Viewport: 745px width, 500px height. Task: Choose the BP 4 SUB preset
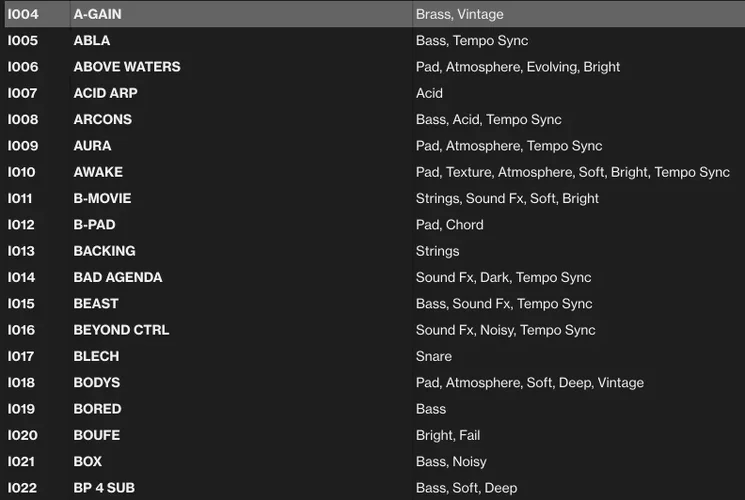(x=104, y=488)
